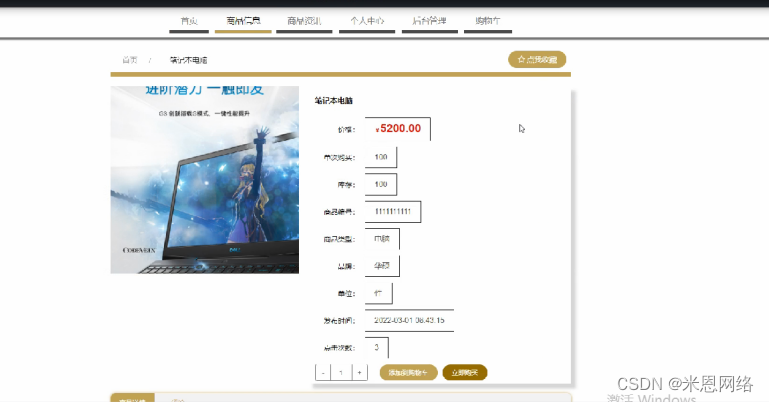Increase quantity with the plus button
769x402 pixels.
click(359, 373)
